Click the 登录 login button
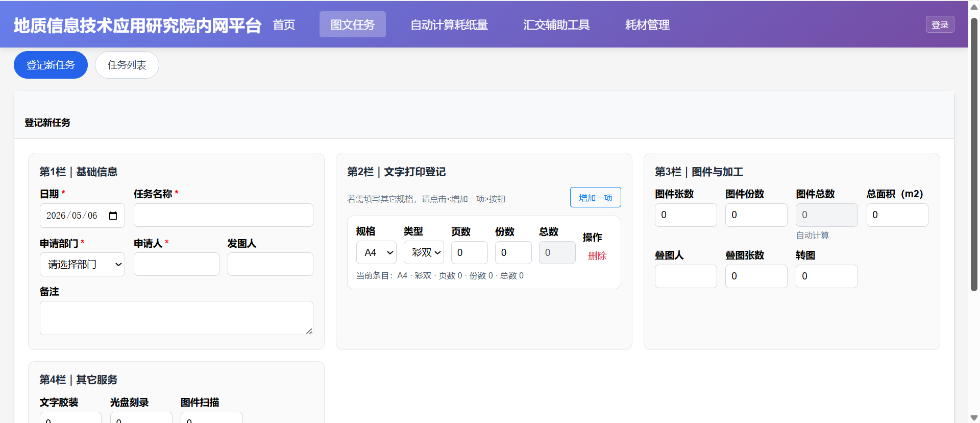Image resolution: width=980 pixels, height=423 pixels. click(940, 25)
